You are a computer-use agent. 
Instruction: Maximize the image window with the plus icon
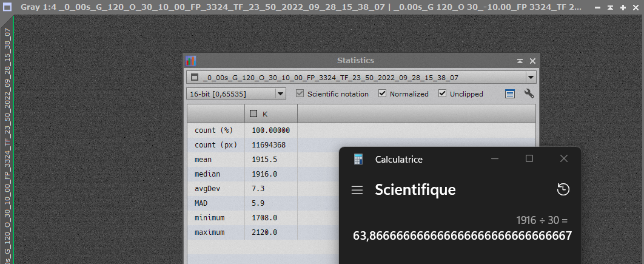(x=622, y=7)
